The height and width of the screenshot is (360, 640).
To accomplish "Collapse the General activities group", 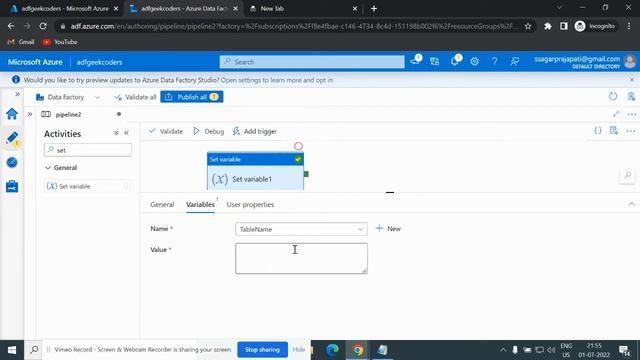I will (x=61, y=168).
